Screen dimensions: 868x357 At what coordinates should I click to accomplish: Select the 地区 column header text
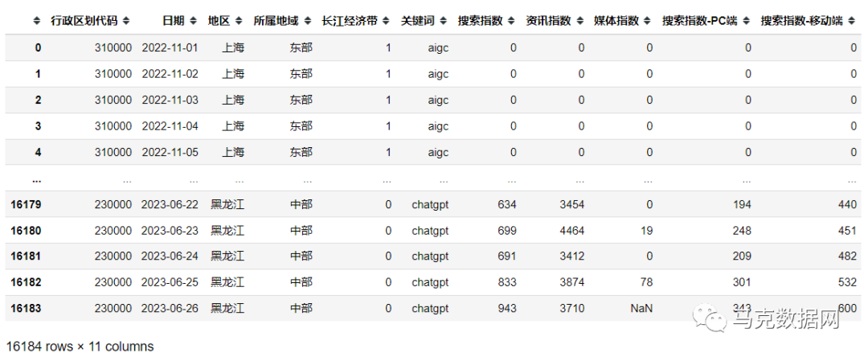coord(219,21)
